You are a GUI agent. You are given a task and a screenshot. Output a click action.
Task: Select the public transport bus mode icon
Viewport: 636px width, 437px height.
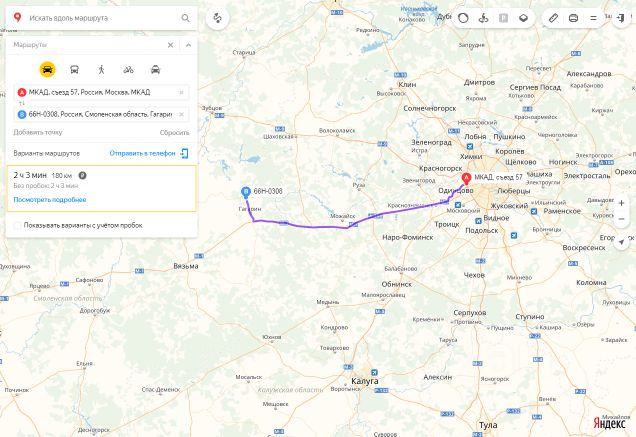(x=74, y=69)
